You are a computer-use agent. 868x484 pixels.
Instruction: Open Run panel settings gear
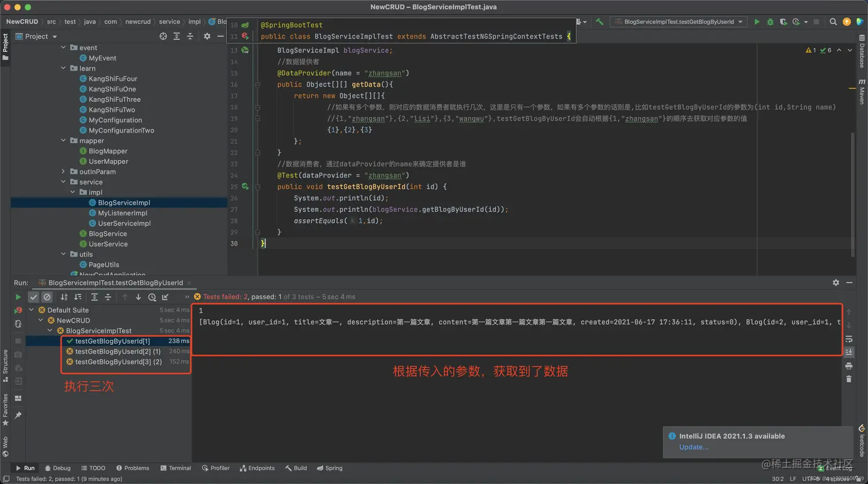(836, 282)
